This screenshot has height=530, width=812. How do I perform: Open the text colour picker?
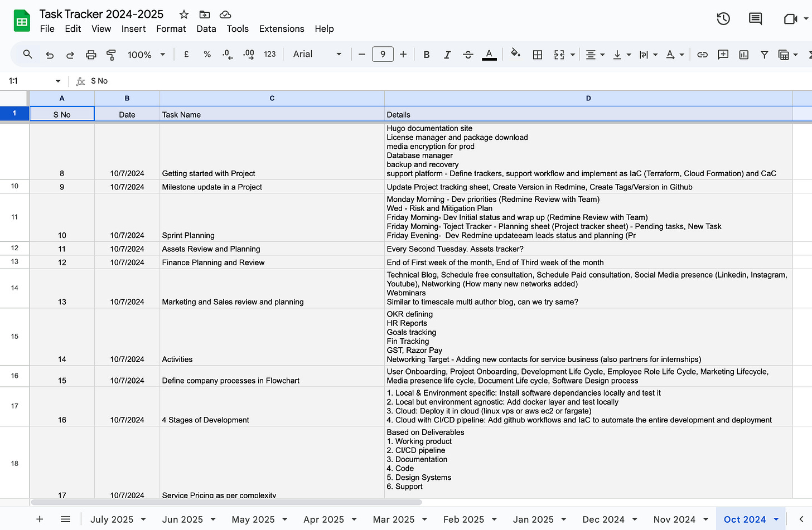point(489,55)
